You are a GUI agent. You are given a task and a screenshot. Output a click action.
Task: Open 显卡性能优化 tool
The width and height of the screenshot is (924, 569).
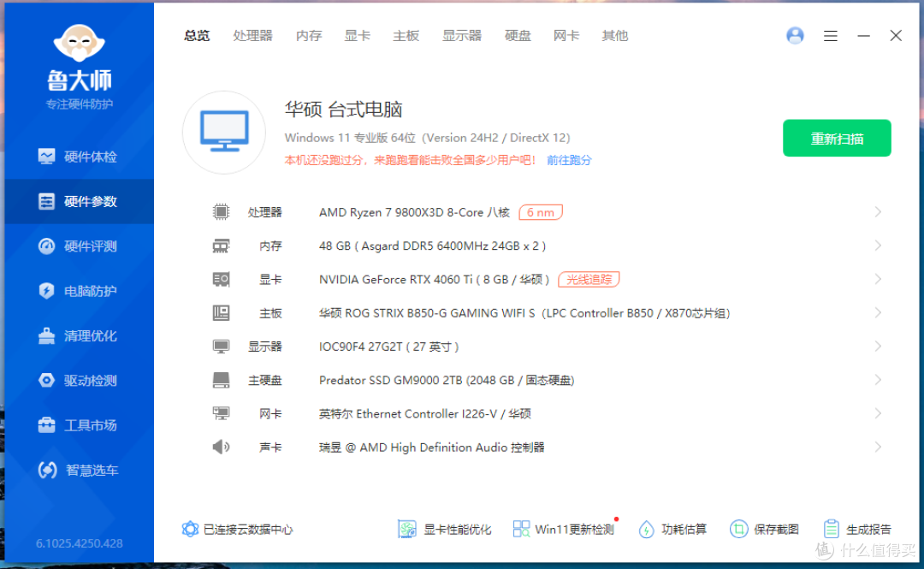click(444, 529)
